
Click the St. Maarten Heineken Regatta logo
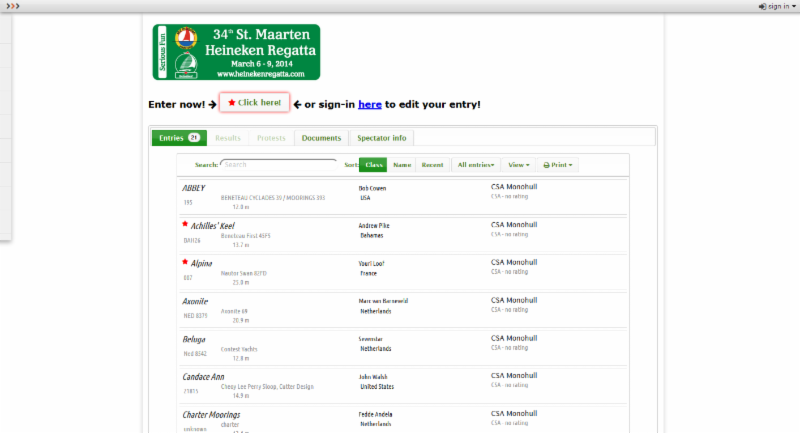click(236, 51)
